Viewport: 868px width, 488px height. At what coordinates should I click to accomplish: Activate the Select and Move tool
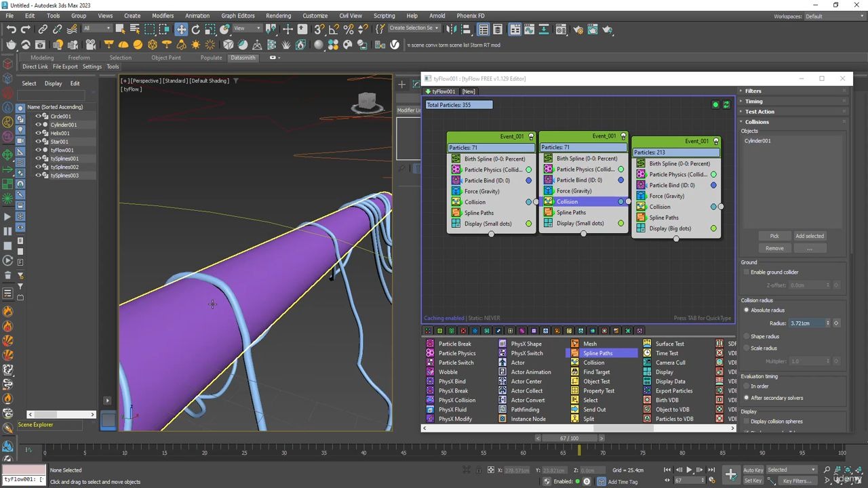click(x=181, y=29)
